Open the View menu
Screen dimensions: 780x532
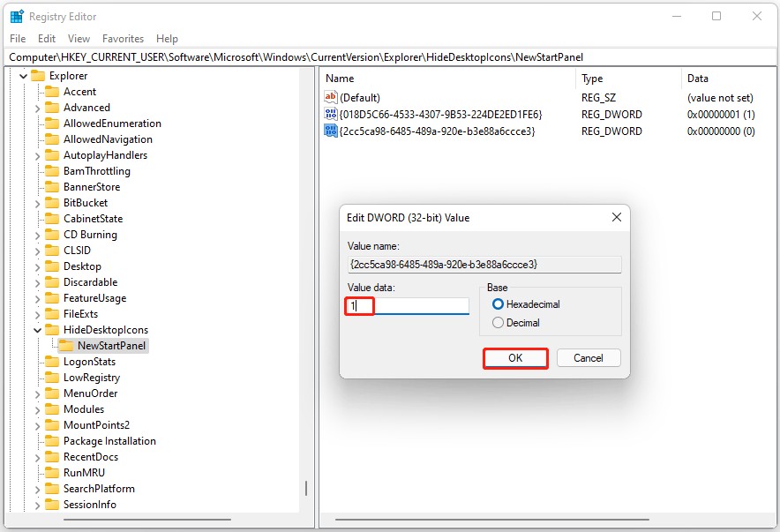point(79,38)
